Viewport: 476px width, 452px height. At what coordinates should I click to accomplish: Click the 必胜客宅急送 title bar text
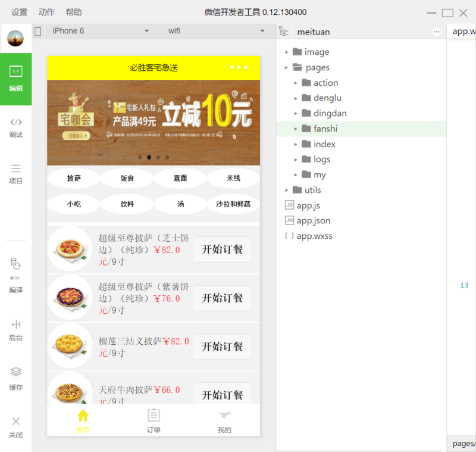pyautogui.click(x=154, y=67)
